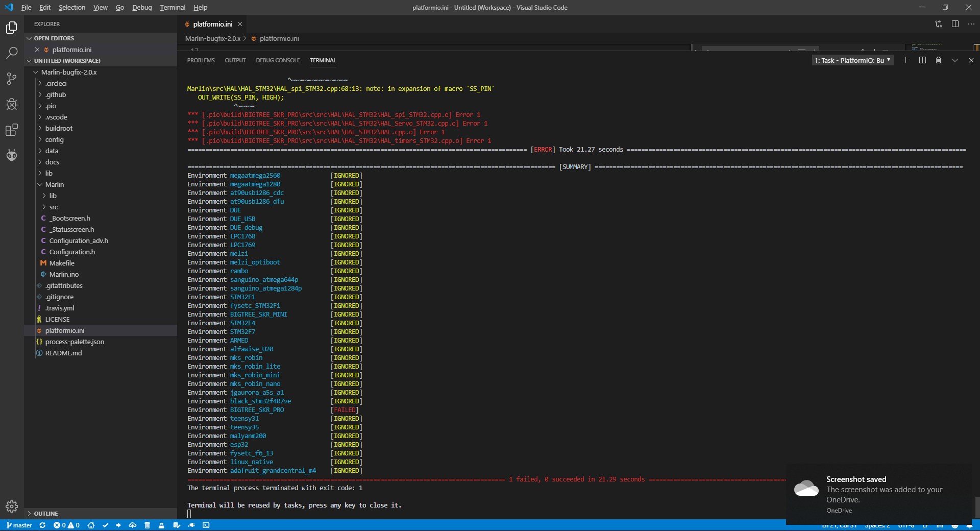Click PlatformIO upload to remote cloud icon
Image resolution: width=980 pixels, height=531 pixels.
133,525
